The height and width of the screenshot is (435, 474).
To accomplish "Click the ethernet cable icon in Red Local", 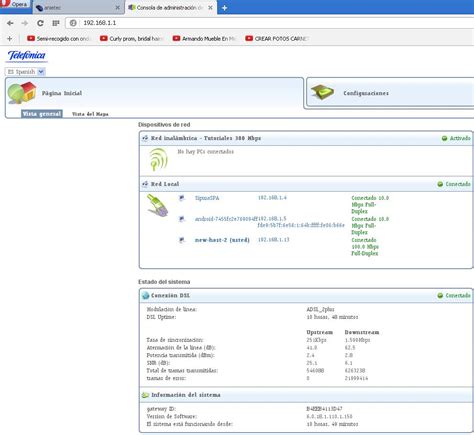I will coord(157,206).
